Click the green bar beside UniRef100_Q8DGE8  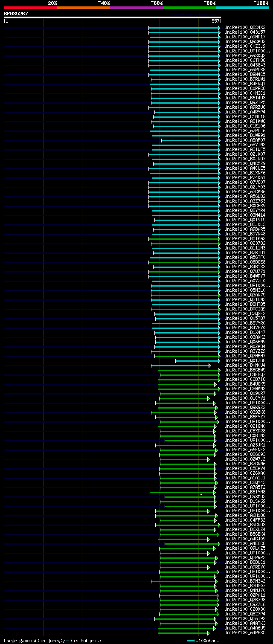185,262
